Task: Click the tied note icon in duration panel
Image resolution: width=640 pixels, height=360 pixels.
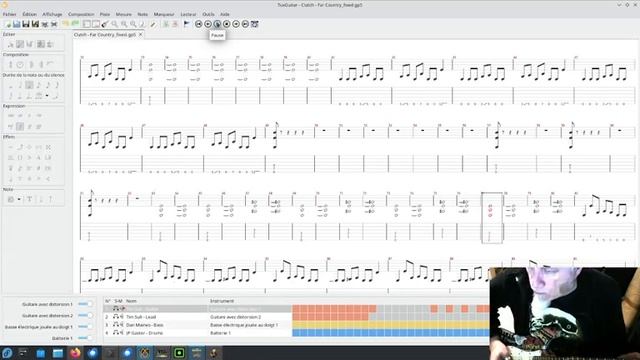Action: [x=56, y=96]
